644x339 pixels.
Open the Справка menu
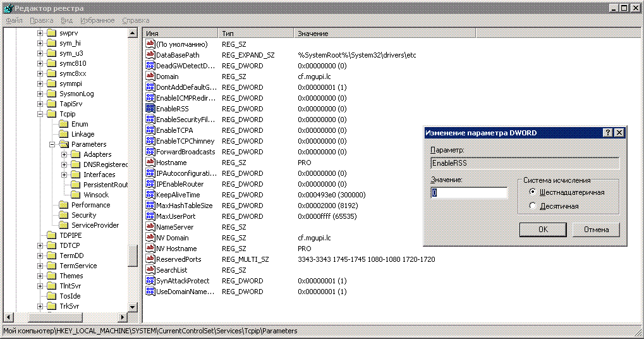pyautogui.click(x=135, y=20)
